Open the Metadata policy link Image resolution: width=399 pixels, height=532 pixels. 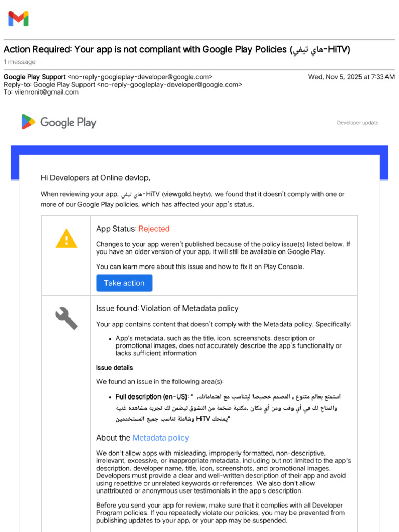161,438
